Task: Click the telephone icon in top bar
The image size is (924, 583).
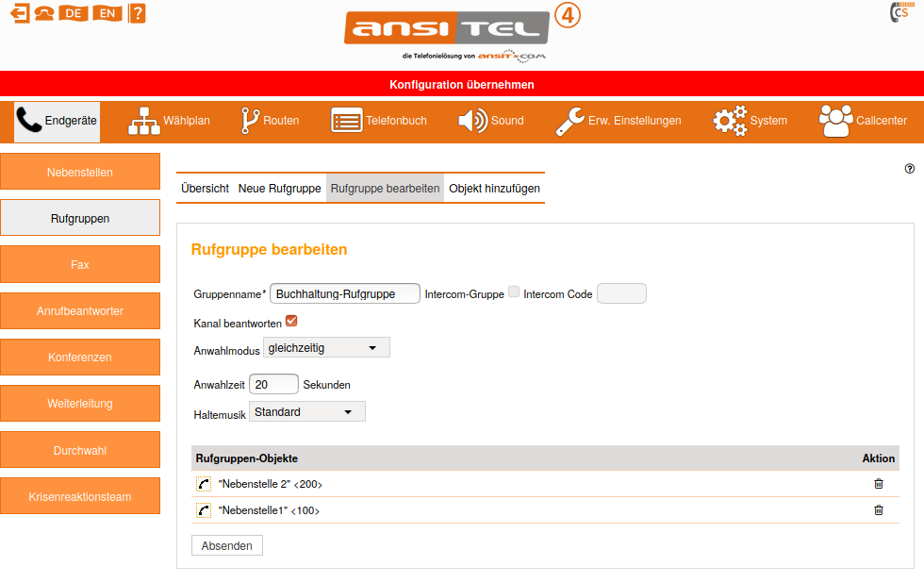Action: click(x=43, y=12)
